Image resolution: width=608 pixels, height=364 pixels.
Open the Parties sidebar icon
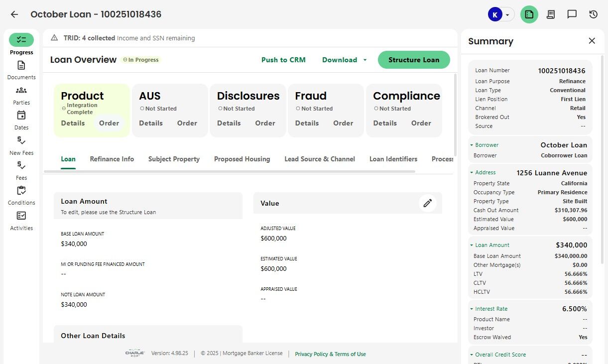click(x=21, y=91)
